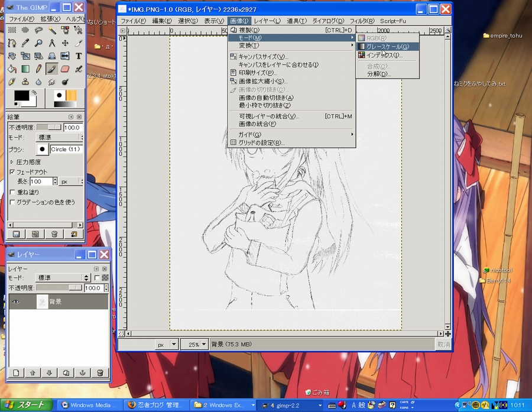Expand the ガイド(G) submenu
The height and width of the screenshot is (412, 532).
point(292,134)
